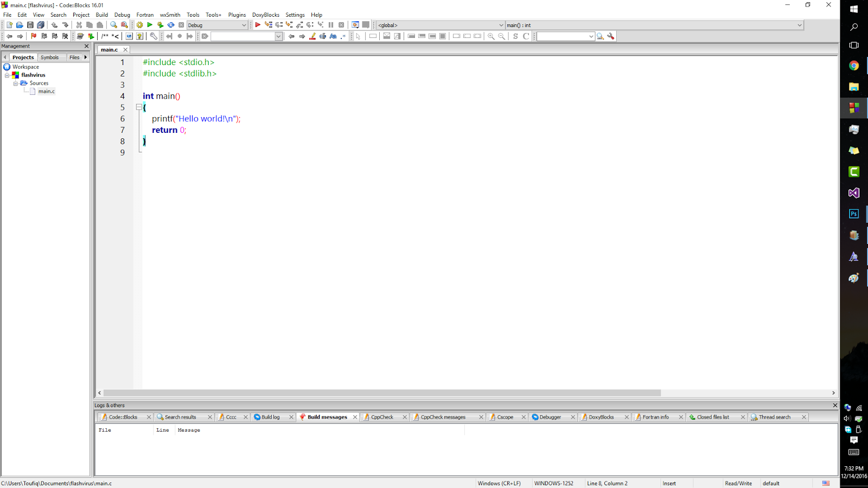Select the Workspace tree root
The height and width of the screenshot is (488, 868).
pyautogui.click(x=25, y=67)
